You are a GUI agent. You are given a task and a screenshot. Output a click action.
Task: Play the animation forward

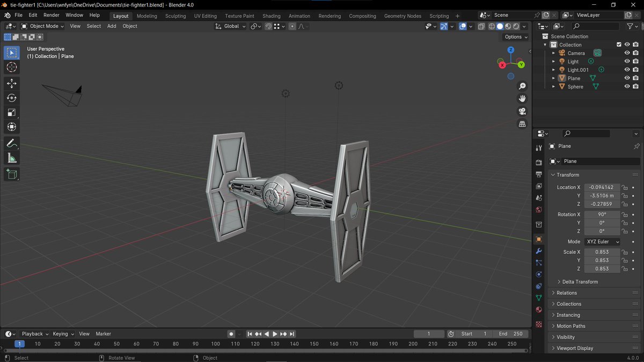[x=275, y=334]
